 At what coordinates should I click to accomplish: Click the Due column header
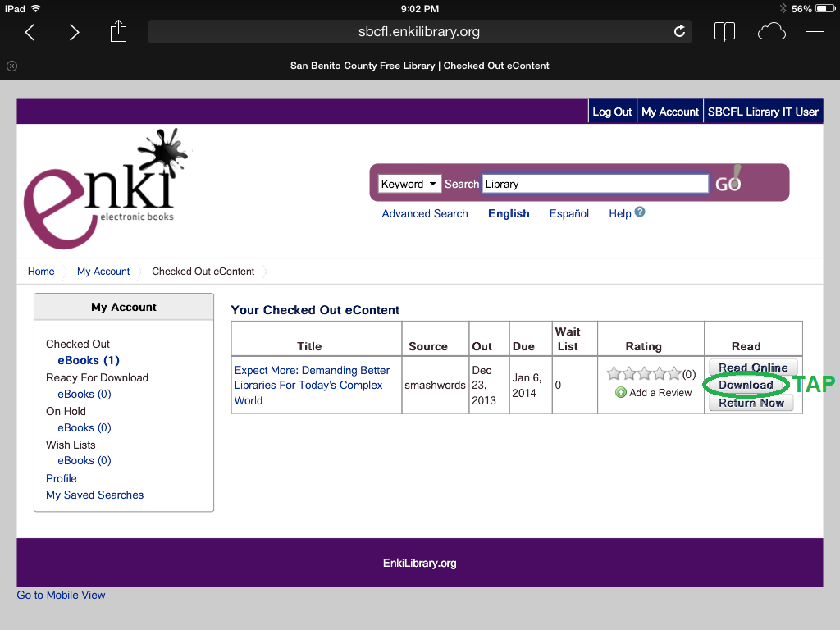pos(523,347)
